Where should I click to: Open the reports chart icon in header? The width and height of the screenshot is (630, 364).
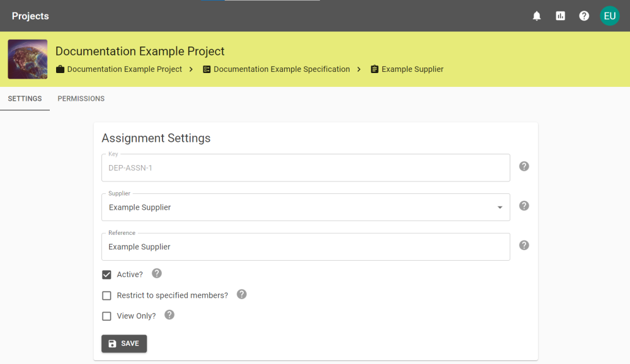pos(560,16)
